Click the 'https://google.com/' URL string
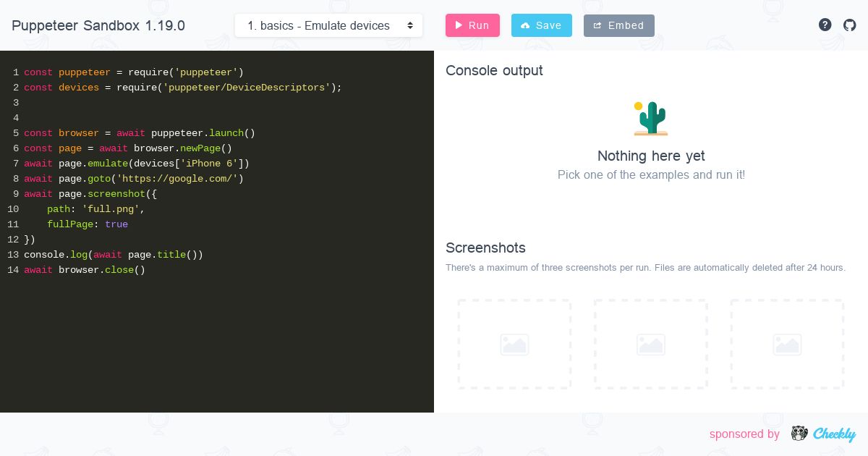The height and width of the screenshot is (456, 868). click(177, 179)
